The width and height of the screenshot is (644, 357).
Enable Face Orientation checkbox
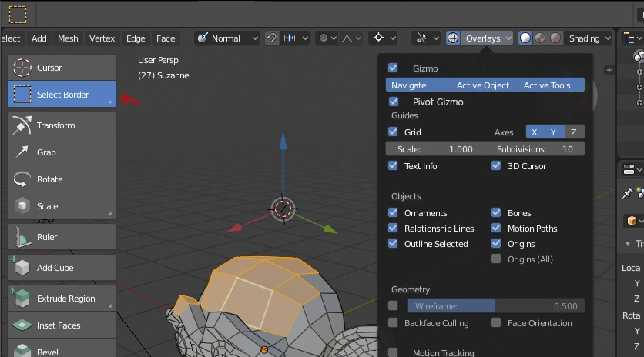pyautogui.click(x=496, y=322)
